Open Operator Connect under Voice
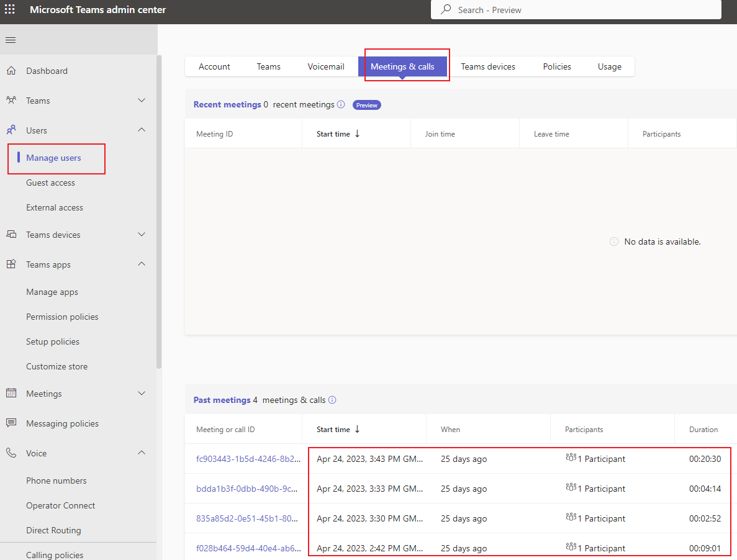 point(61,505)
